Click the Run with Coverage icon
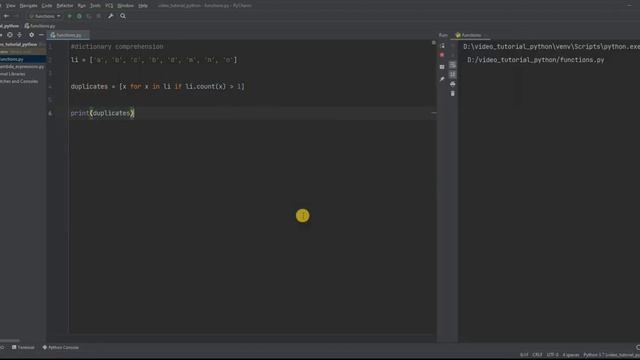 tap(89, 16)
